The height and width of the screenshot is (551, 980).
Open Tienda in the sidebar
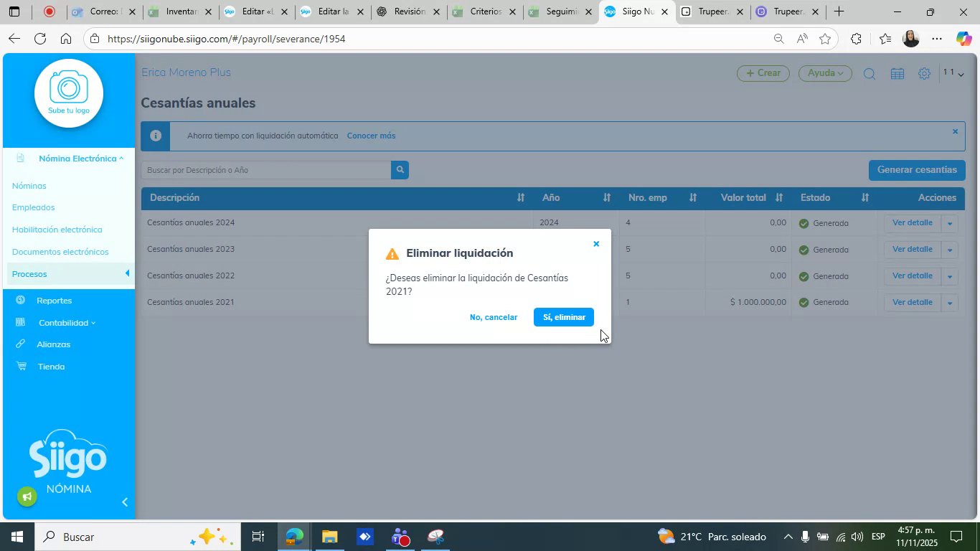tap(51, 367)
